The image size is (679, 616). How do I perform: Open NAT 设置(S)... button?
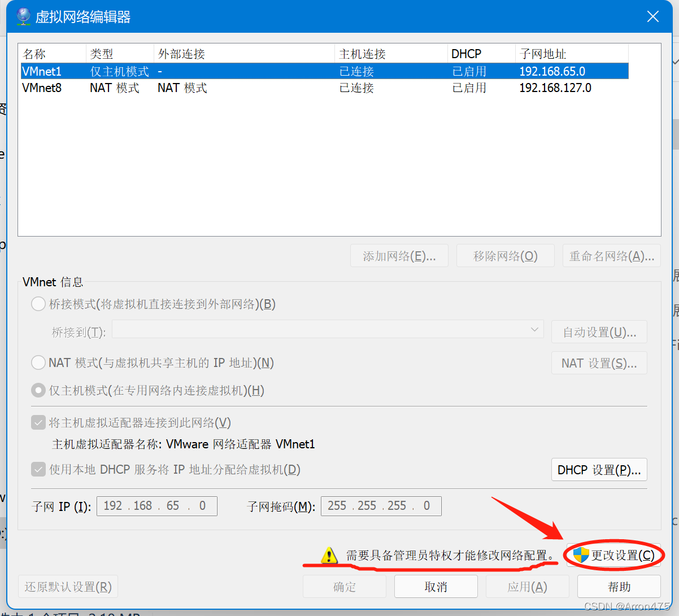pyautogui.click(x=599, y=364)
